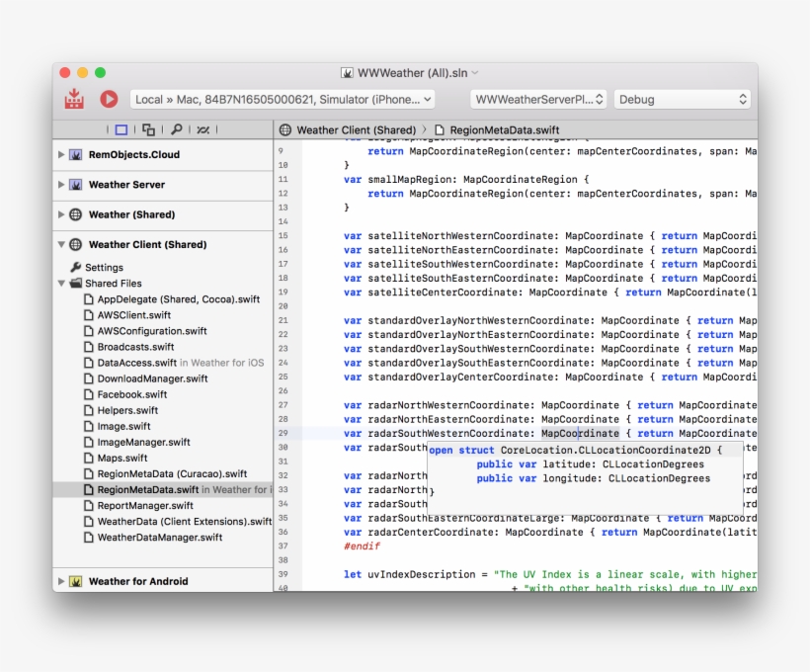Open ReportManager.swift file
This screenshot has width=810, height=672.
[x=145, y=506]
